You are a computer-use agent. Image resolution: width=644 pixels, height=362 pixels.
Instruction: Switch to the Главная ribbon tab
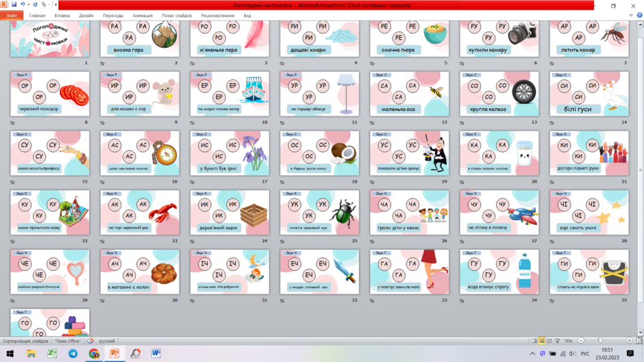[37, 16]
